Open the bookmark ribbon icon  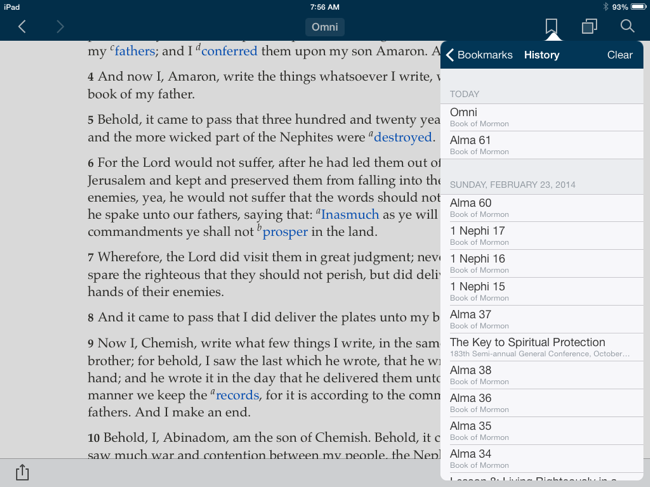551,27
